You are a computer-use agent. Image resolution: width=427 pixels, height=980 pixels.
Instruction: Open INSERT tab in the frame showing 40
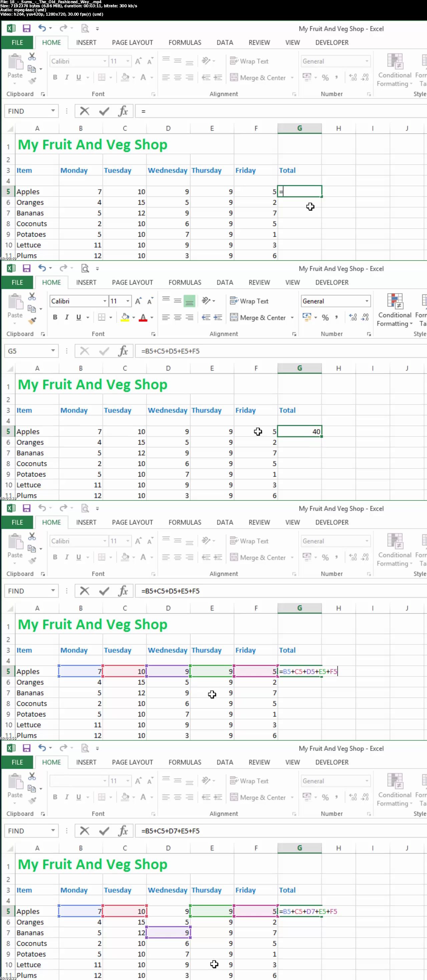coord(86,282)
